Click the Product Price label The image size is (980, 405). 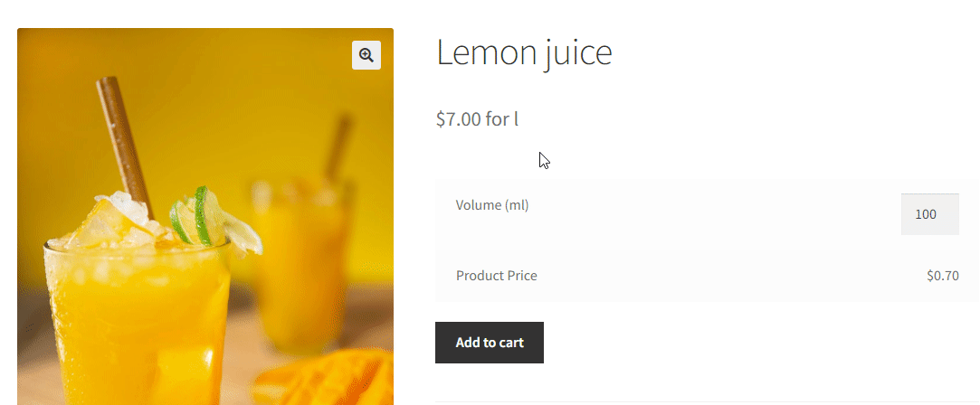click(x=496, y=275)
